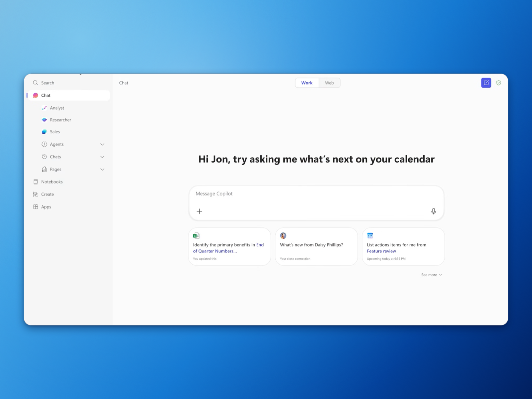Click the Researcher label text
The width and height of the screenshot is (532, 399).
point(61,120)
